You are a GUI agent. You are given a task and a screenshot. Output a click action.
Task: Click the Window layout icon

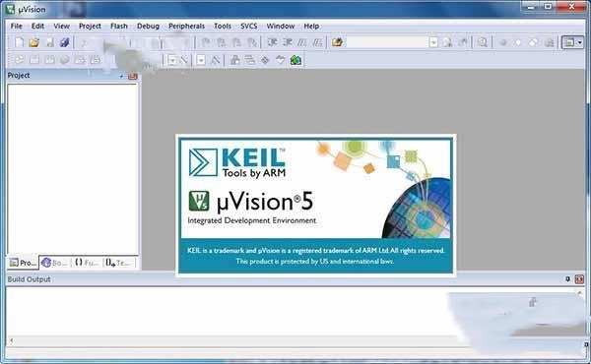[x=569, y=42]
